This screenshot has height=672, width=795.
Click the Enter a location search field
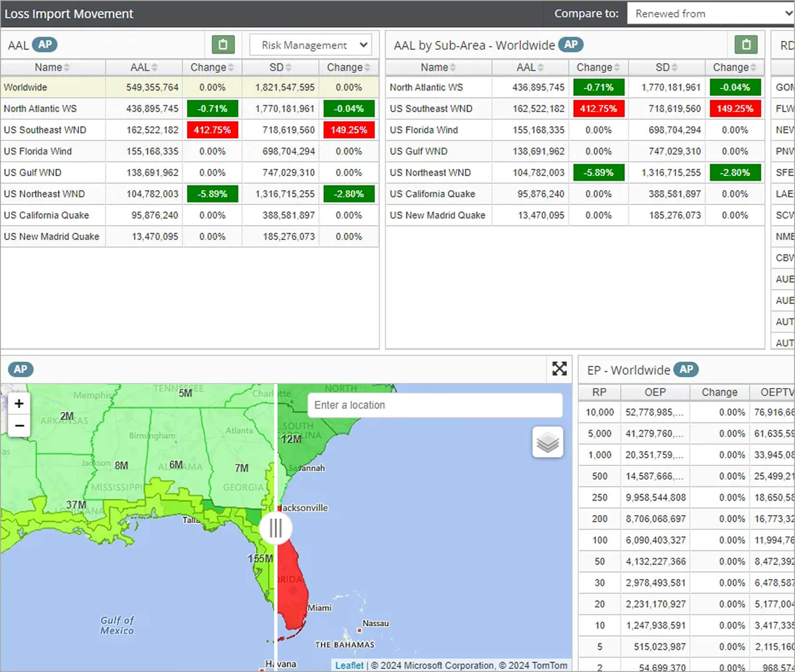click(434, 405)
